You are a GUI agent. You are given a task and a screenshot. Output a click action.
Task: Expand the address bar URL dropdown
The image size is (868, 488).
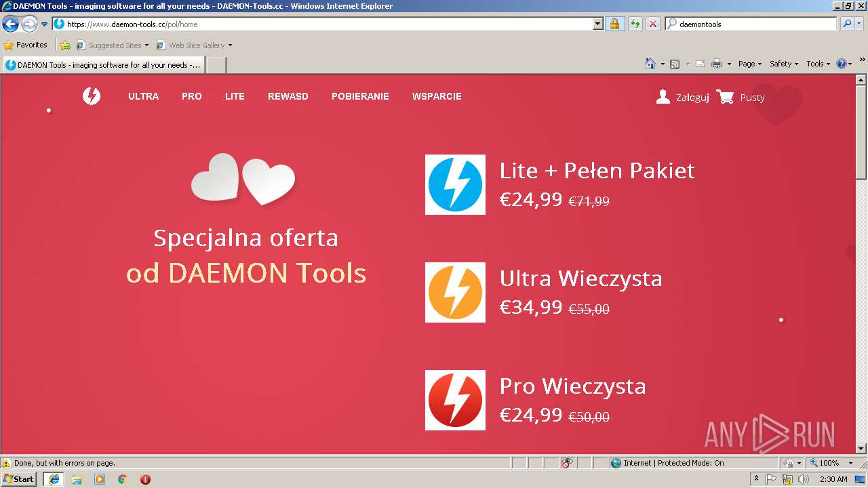(597, 24)
